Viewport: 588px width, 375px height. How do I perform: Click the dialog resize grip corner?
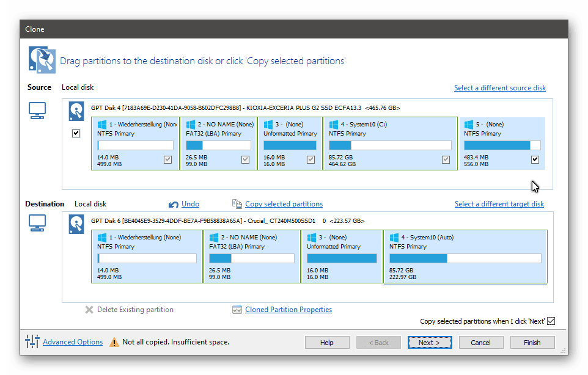(x=563, y=351)
